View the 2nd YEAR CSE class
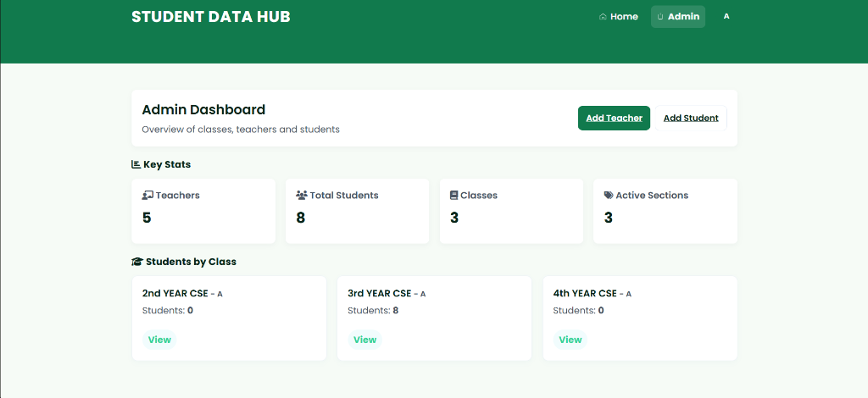Image resolution: width=868 pixels, height=398 pixels. pos(159,340)
